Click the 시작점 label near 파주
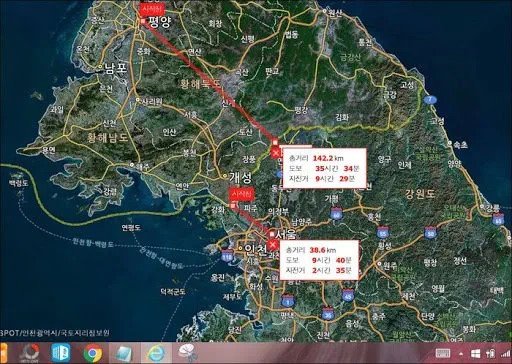 (242, 194)
